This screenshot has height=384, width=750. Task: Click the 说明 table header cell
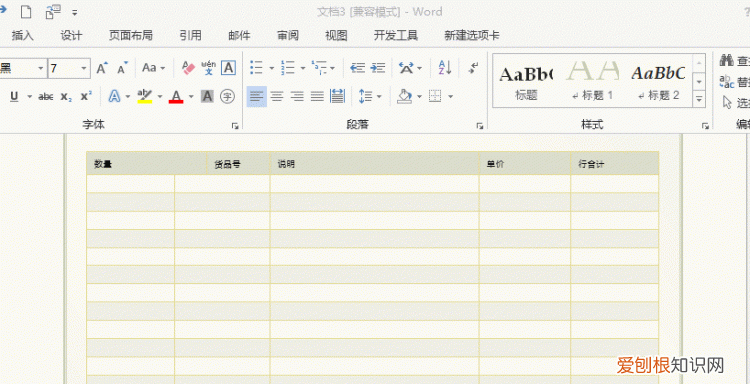tap(375, 164)
